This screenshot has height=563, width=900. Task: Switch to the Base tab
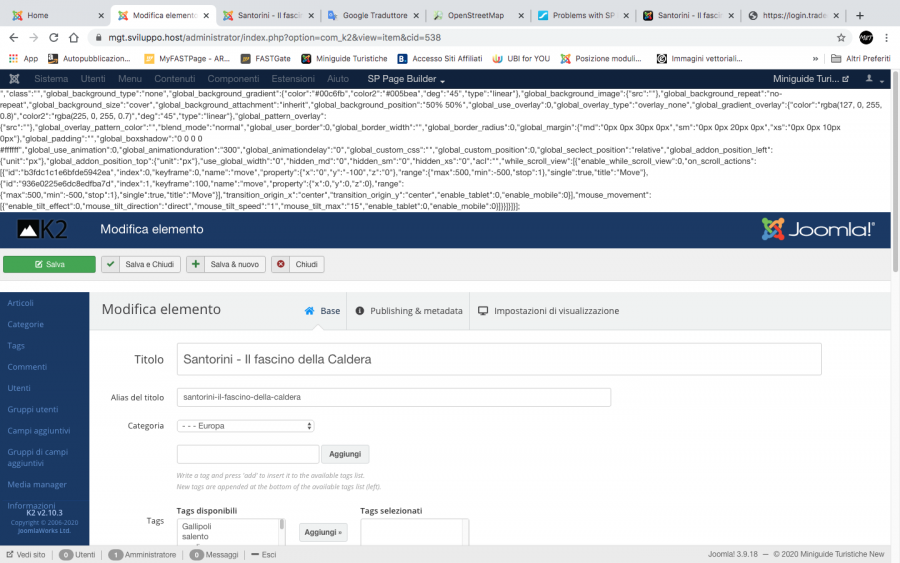(322, 310)
